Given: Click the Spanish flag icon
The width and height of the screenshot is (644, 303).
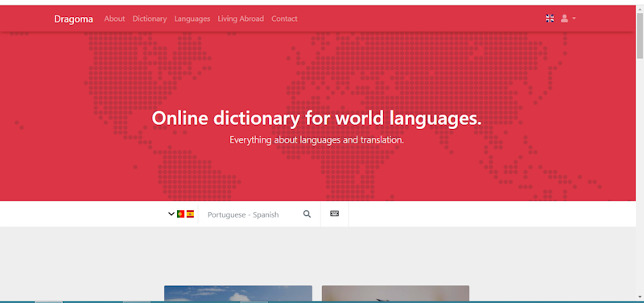Looking at the screenshot, I should pyautogui.click(x=190, y=214).
